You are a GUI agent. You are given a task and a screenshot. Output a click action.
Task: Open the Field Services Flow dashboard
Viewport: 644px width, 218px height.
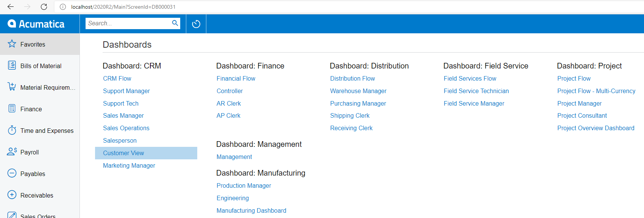pyautogui.click(x=470, y=78)
